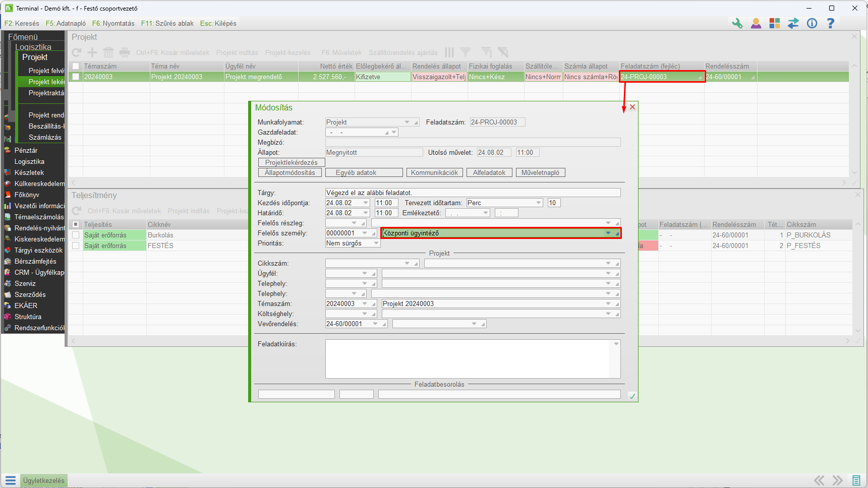Open the Tervezett időtartam unit dropdown
The width and height of the screenshot is (868, 488).
[538, 203]
